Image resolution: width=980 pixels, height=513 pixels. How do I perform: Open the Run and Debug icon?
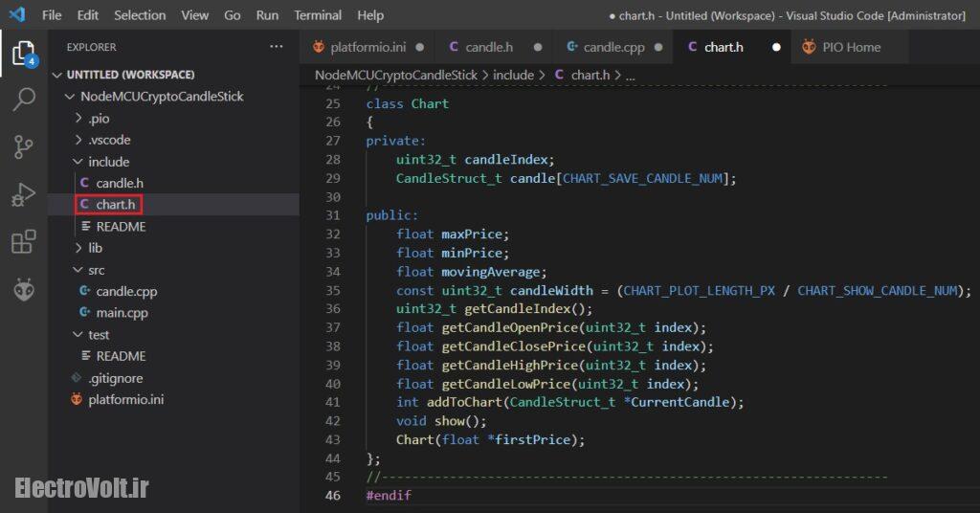[x=24, y=194]
